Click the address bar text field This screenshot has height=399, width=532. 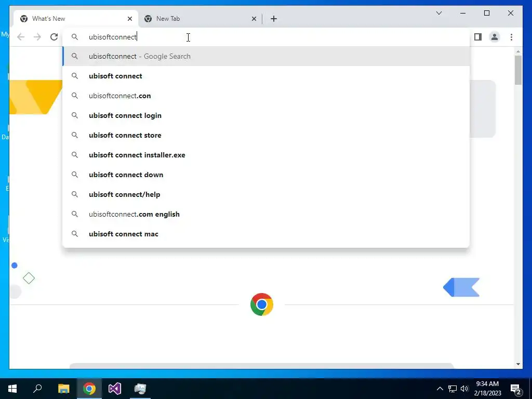point(267,37)
